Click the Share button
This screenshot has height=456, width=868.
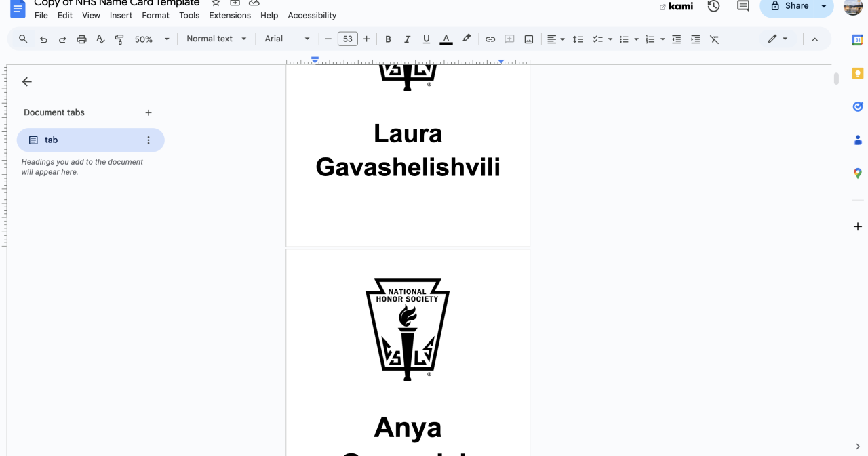tap(788, 6)
